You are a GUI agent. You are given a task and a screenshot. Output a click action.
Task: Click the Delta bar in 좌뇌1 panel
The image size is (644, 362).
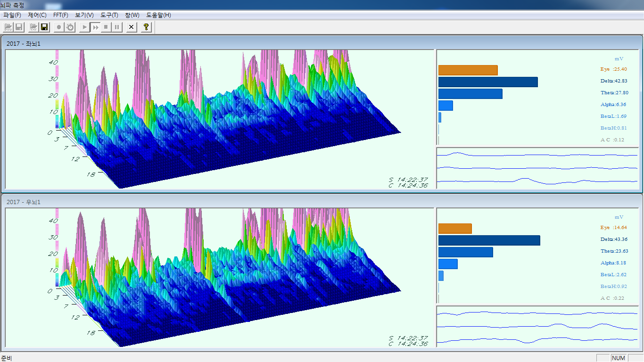488,82
